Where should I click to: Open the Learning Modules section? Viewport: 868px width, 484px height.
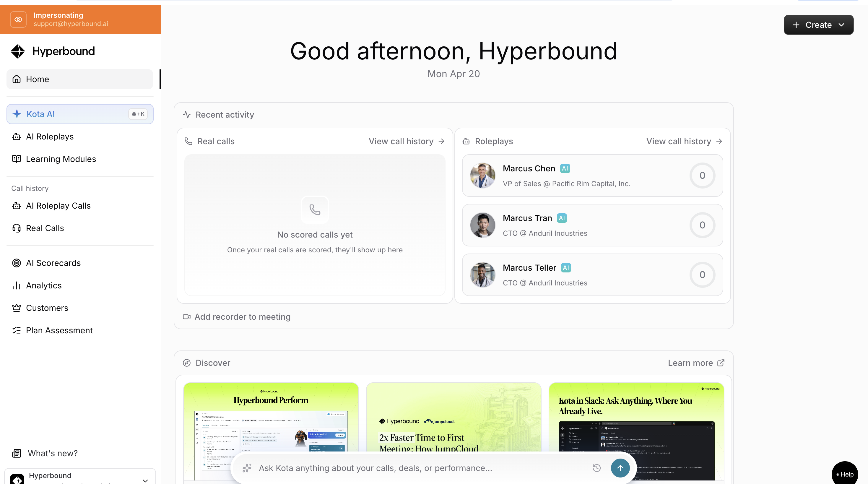[80, 159]
